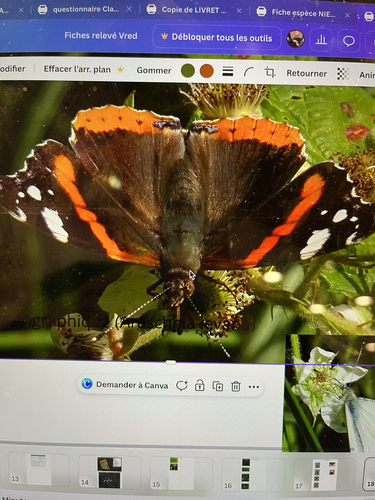The height and width of the screenshot is (500, 375).
Task: Click the comment with sparkle icon
Action: point(182,386)
